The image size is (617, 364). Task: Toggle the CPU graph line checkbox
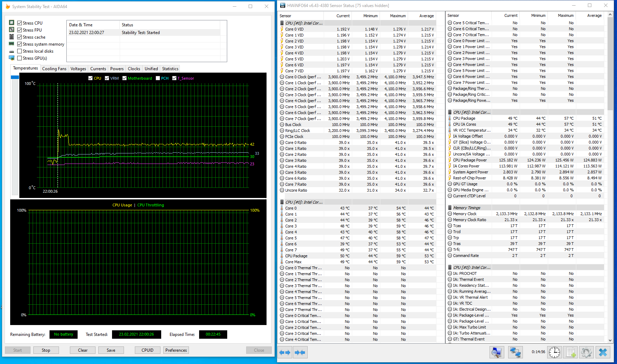coord(91,78)
